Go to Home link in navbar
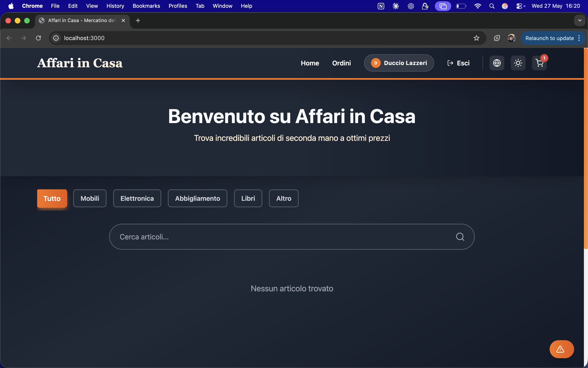The height and width of the screenshot is (368, 588). 310,63
